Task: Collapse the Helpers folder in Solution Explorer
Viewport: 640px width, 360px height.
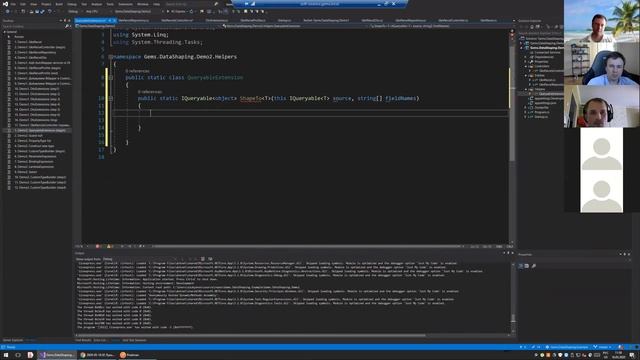Action: (526, 89)
